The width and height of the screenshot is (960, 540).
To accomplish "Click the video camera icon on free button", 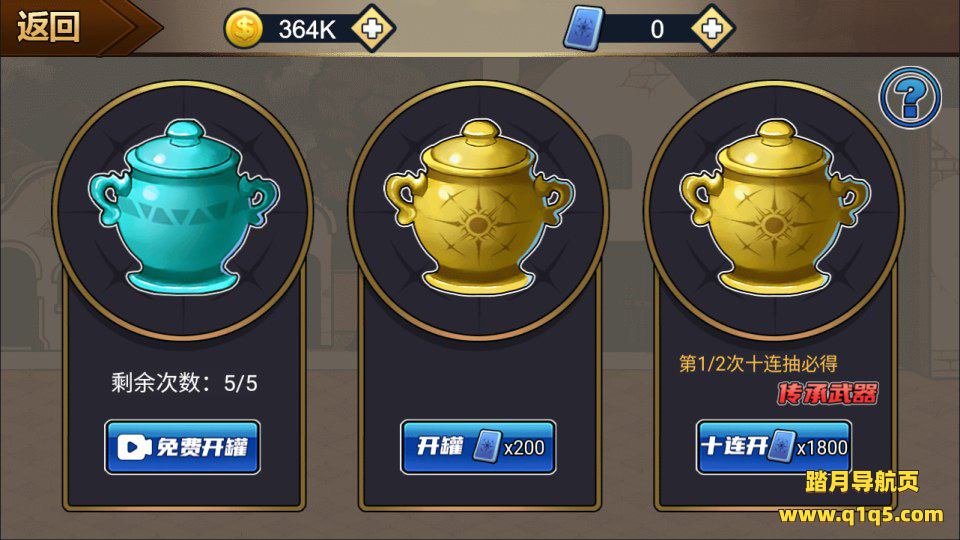I will (x=134, y=448).
